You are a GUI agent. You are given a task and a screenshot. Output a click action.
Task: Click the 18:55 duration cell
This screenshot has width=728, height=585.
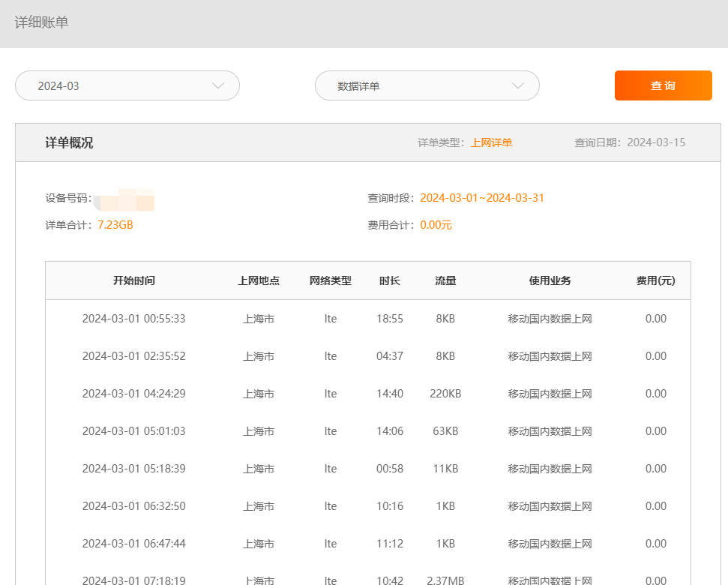point(390,319)
